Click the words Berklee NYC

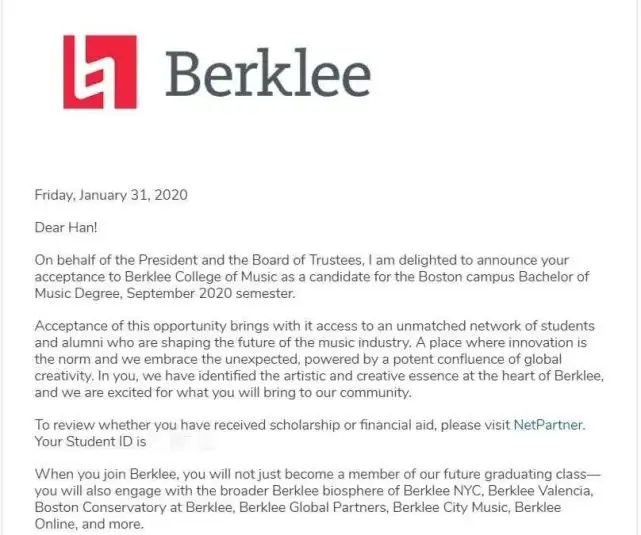[x=442, y=490]
